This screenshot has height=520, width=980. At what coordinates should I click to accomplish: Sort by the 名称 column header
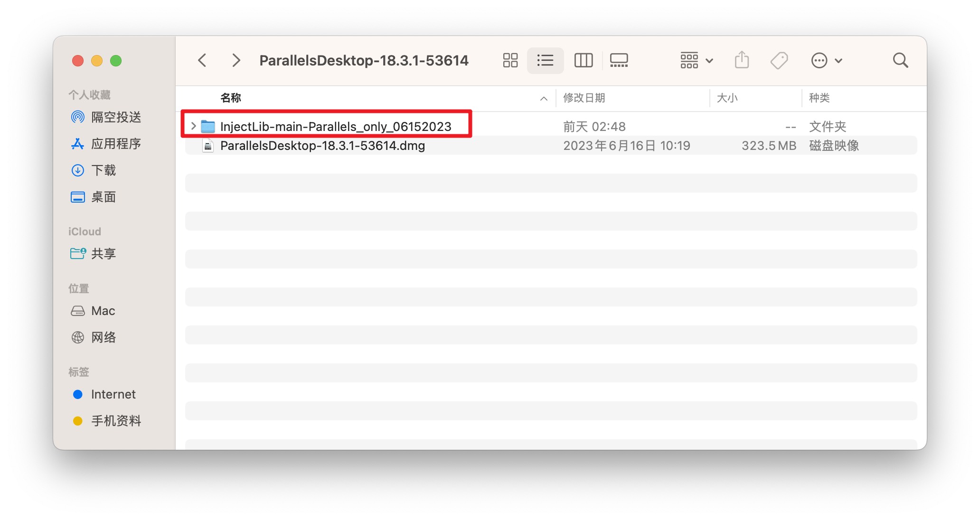(x=231, y=98)
